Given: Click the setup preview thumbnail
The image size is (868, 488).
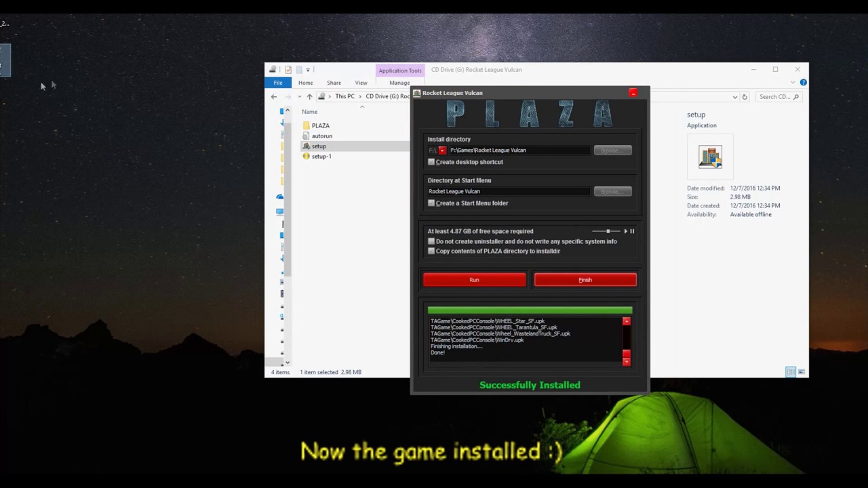Looking at the screenshot, I should (710, 157).
